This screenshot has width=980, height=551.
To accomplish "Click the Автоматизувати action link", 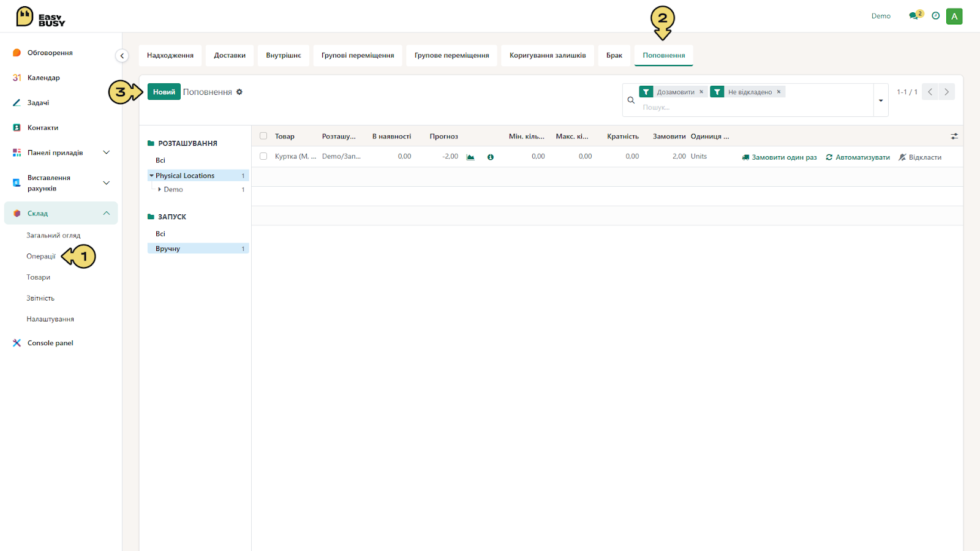I will coord(858,157).
